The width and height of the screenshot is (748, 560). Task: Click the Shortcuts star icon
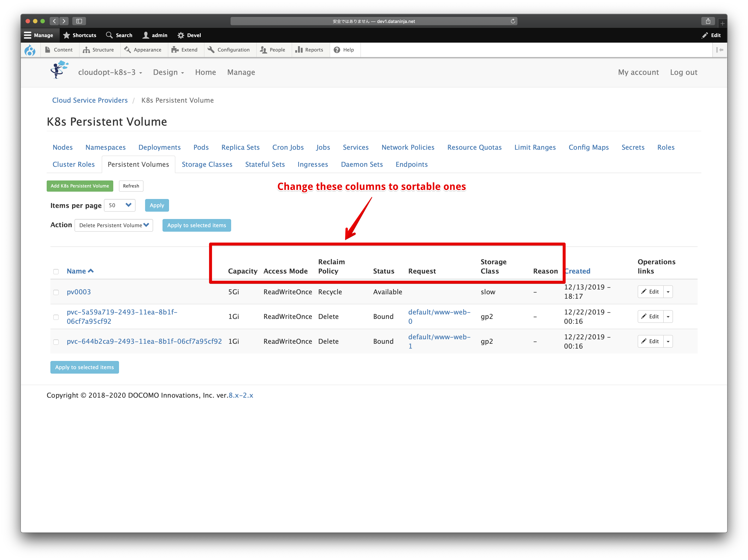(67, 35)
